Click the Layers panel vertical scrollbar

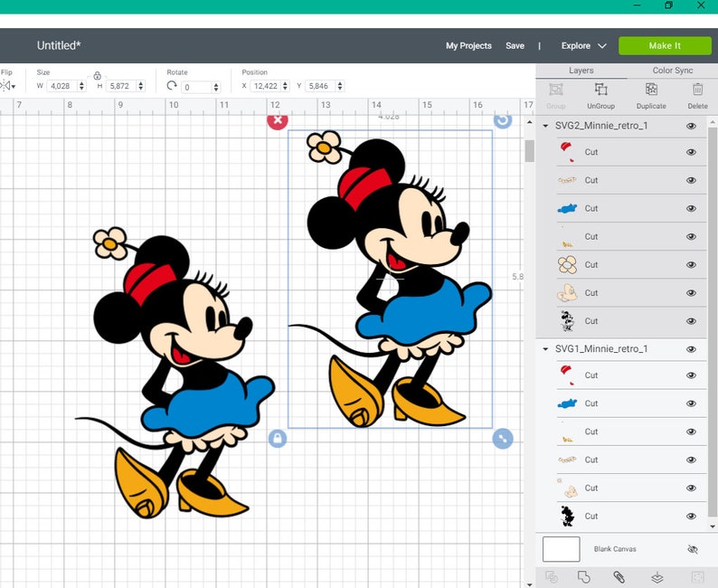coord(712,320)
